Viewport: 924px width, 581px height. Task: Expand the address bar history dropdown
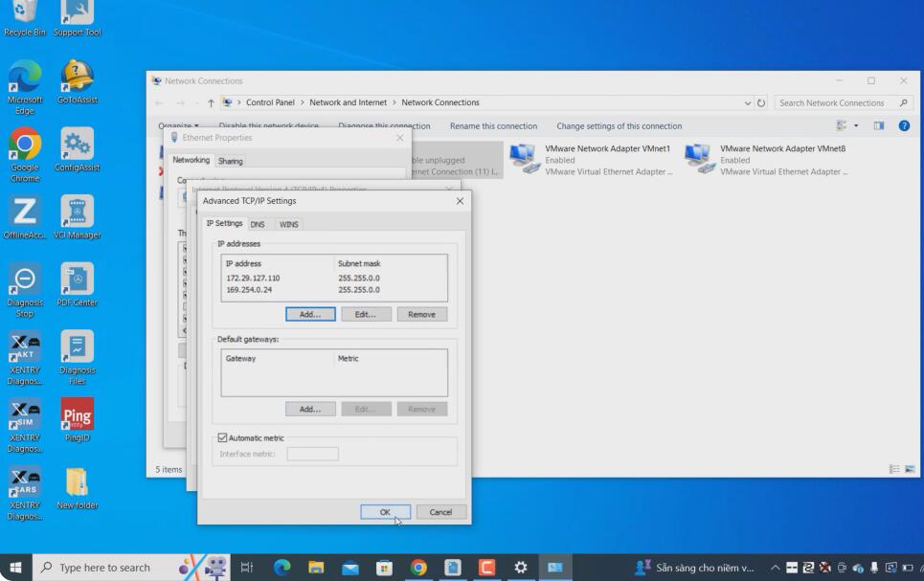[x=747, y=102]
